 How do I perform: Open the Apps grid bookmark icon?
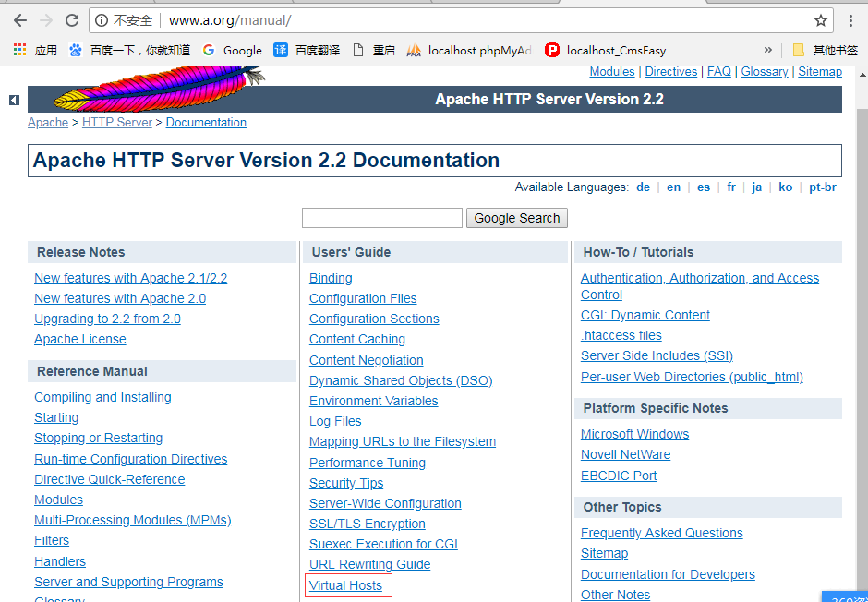click(x=20, y=51)
